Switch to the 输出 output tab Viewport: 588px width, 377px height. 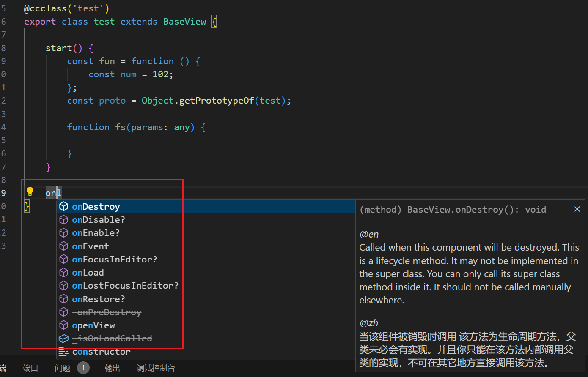tap(113, 368)
